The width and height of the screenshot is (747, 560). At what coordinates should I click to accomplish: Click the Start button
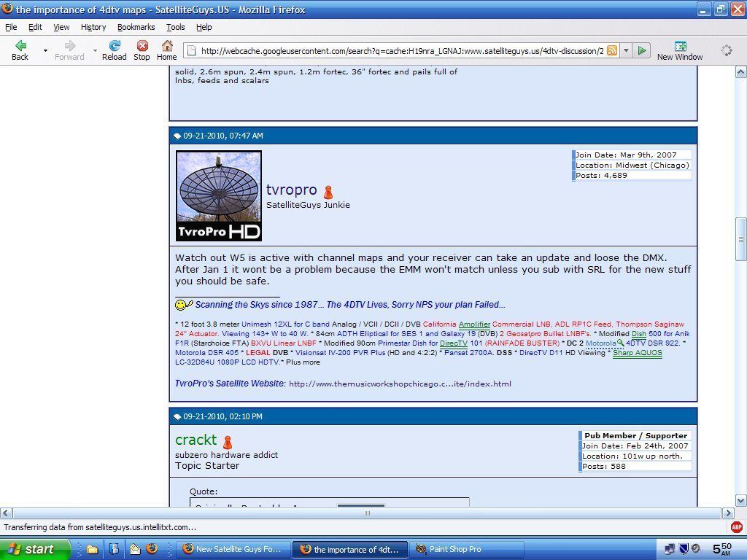tap(35, 549)
